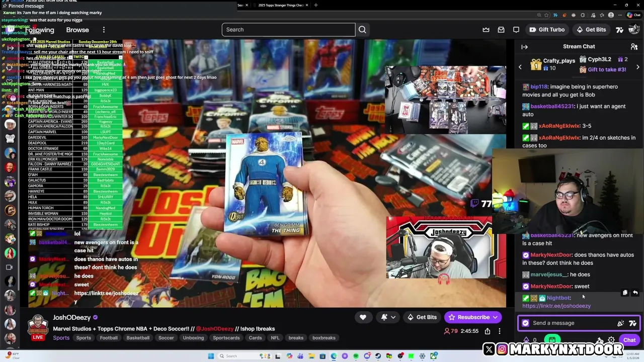Focus the Twitch search field
Viewport: 644px width, 362px height.
click(288, 30)
